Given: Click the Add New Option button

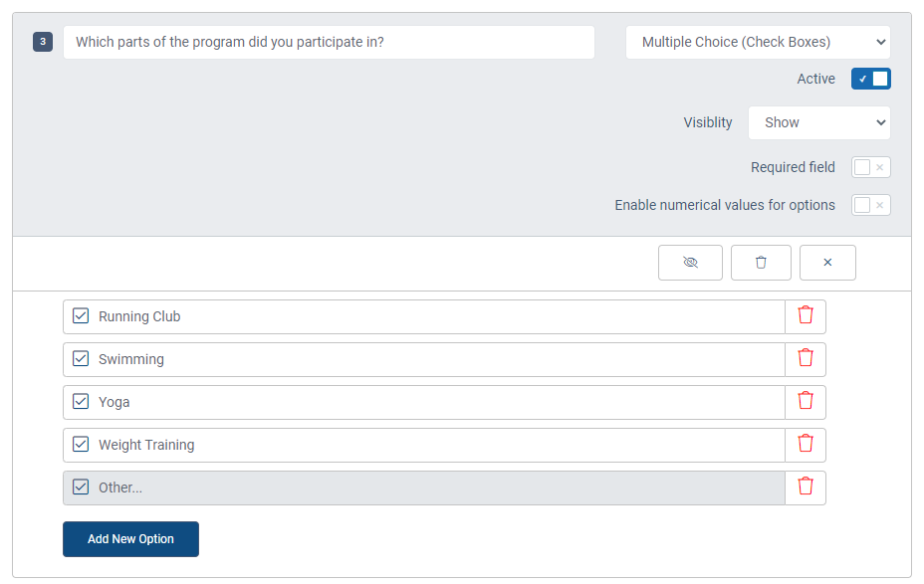Looking at the screenshot, I should coord(130,539).
